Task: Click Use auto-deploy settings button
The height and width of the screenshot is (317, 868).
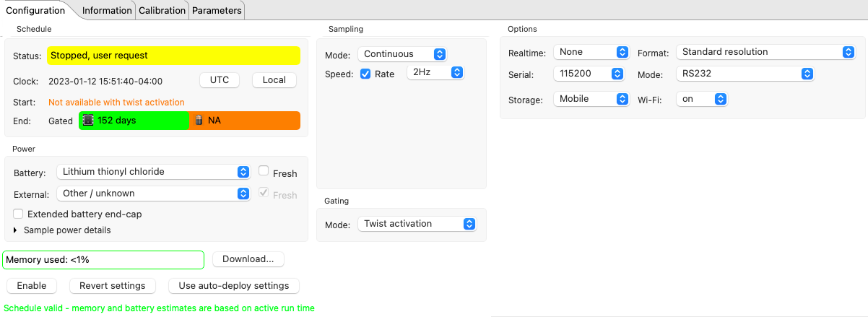Action: click(x=233, y=285)
